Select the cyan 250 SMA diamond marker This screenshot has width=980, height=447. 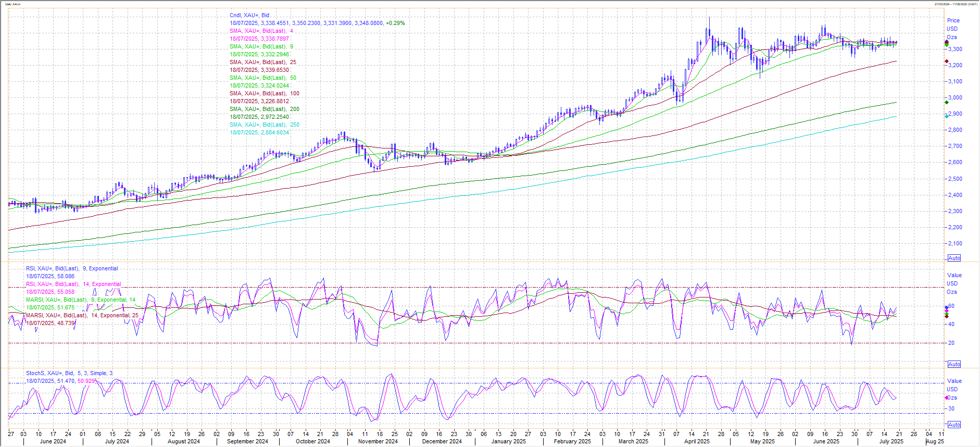tap(947, 116)
